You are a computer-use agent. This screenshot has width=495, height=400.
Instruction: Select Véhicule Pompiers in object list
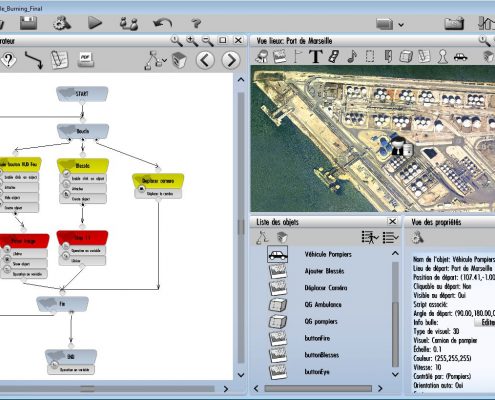point(328,254)
